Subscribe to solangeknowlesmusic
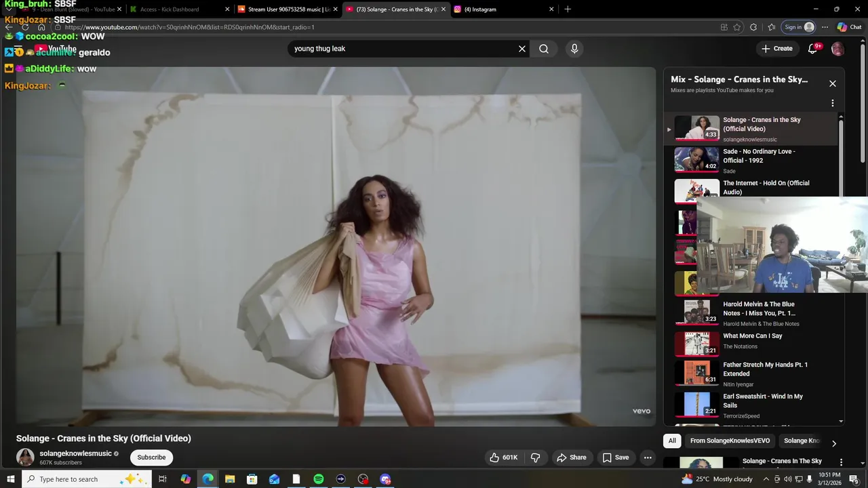This screenshot has height=488, width=868. (x=151, y=457)
